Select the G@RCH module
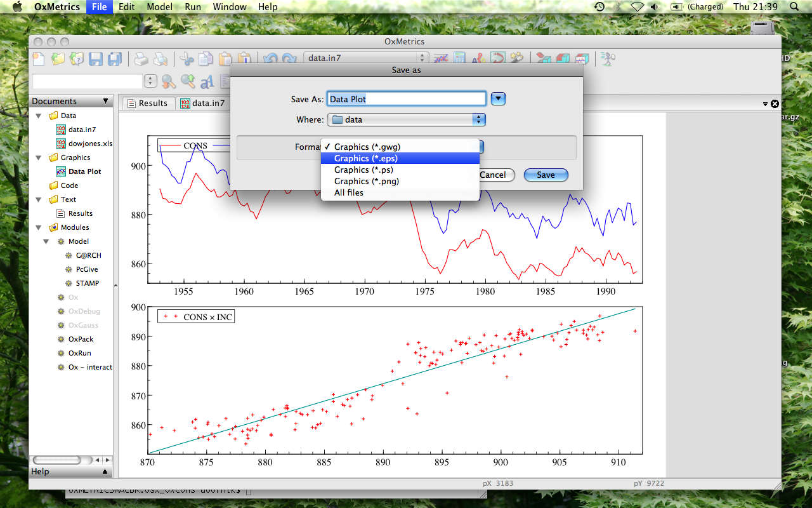The image size is (812, 508). click(88, 255)
